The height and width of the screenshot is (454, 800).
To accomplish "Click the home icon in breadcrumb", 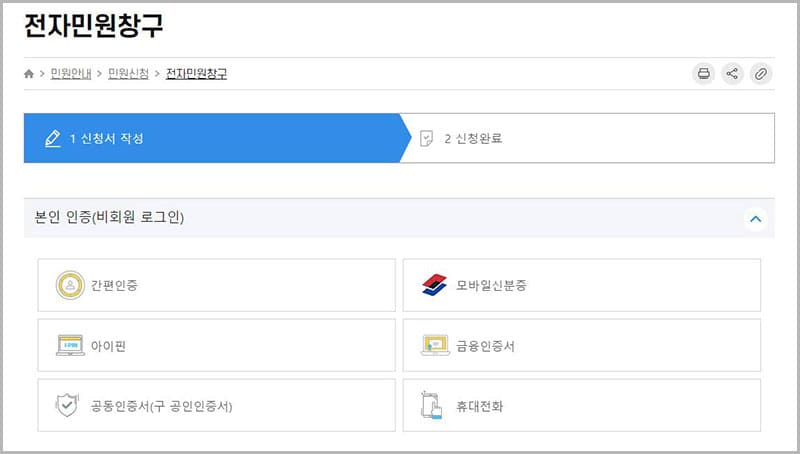I will pos(29,74).
